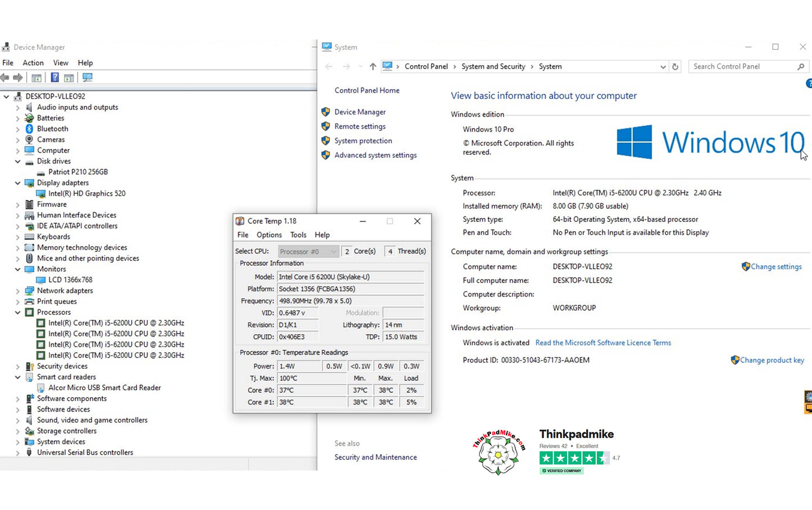Select the Firmware chip icon in the tree
This screenshot has height=510, width=812.
coord(29,204)
